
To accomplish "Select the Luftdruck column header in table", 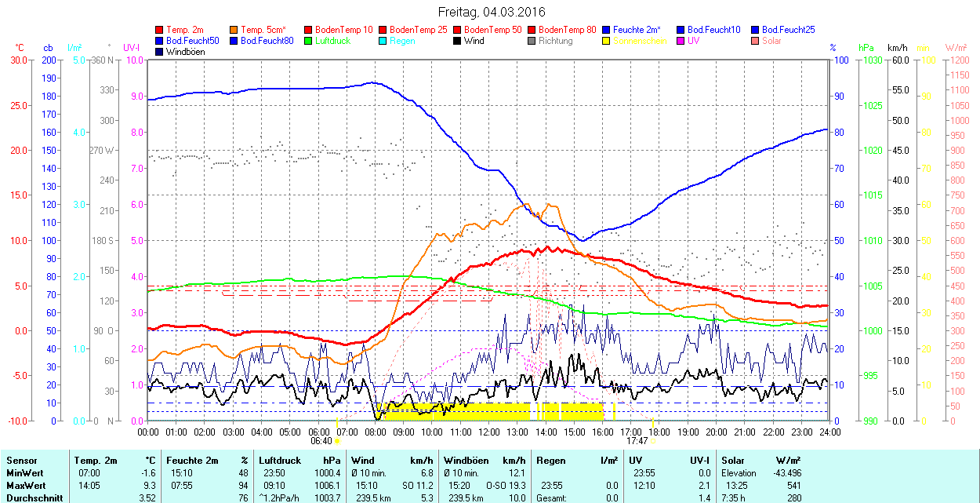I will tap(279, 461).
